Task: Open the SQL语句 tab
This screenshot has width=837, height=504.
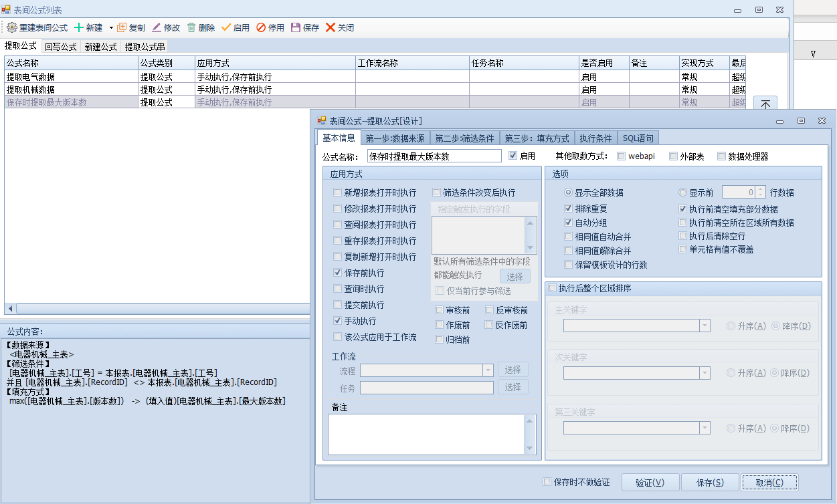Action: (x=638, y=138)
